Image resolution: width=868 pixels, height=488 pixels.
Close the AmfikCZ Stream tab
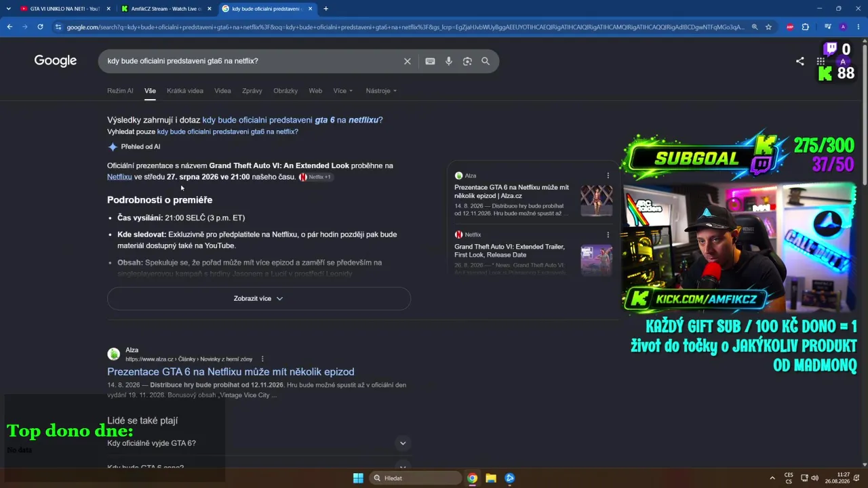click(210, 9)
